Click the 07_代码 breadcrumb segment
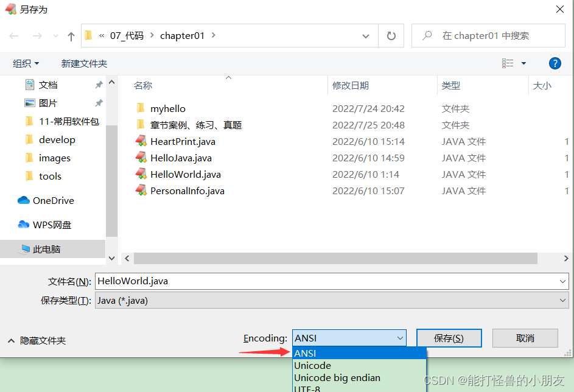Viewport: 574px width, 392px height. point(127,35)
